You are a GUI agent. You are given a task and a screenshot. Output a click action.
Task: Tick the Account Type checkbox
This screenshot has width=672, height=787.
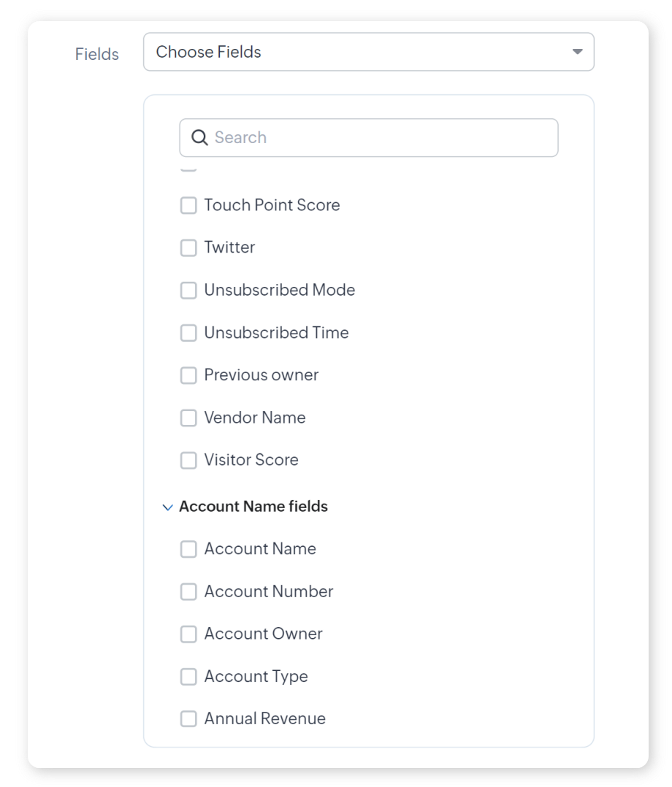188,677
